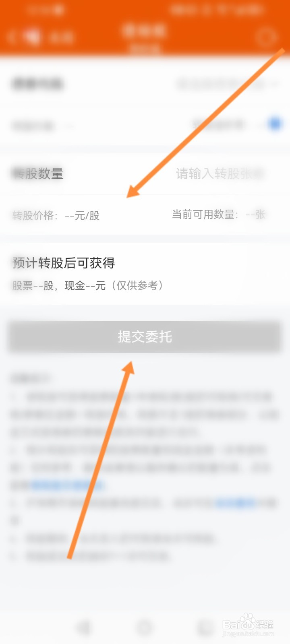Image resolution: width=290 pixels, height=644 pixels.
Task: Tap the page title in header
Action: (144, 30)
